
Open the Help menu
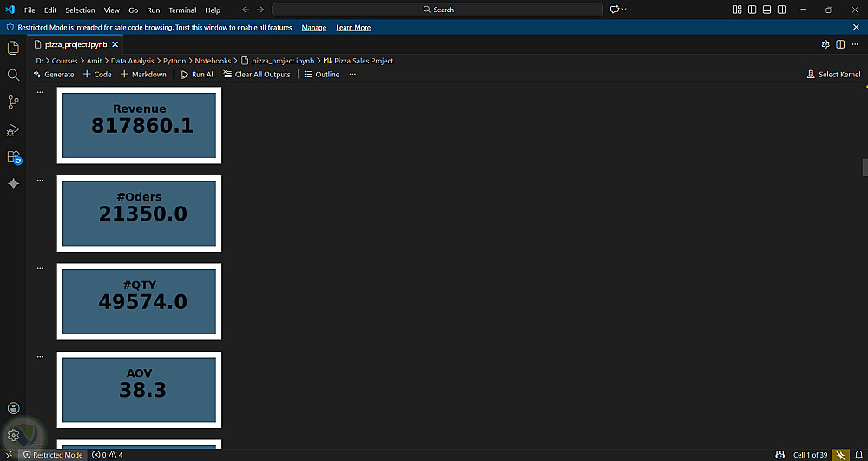point(213,10)
